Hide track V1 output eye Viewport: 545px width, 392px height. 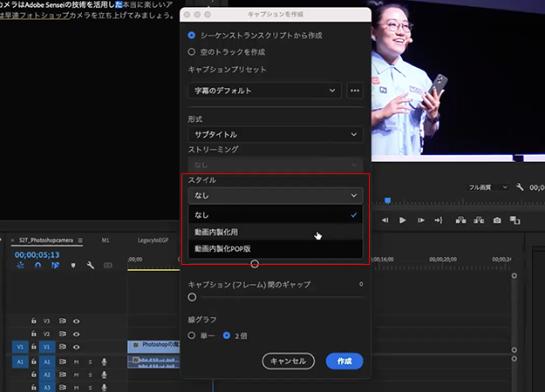click(77, 347)
